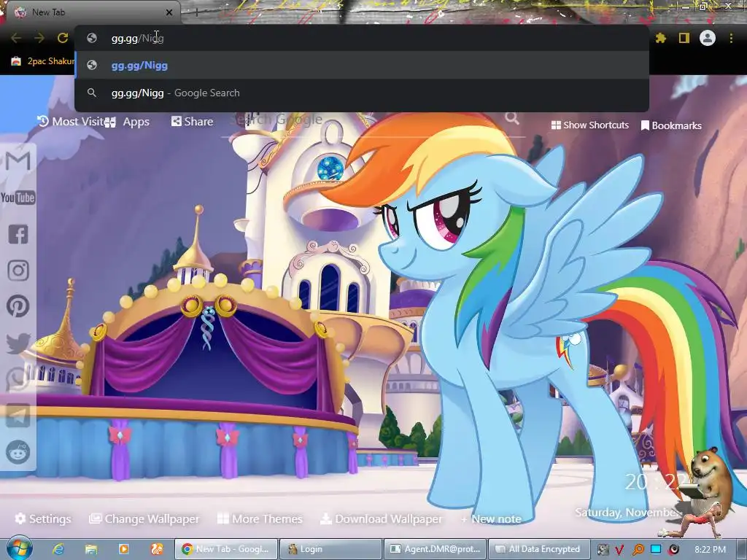Click Change Wallpaper
Screen dimensions: 747x560
[144, 518]
